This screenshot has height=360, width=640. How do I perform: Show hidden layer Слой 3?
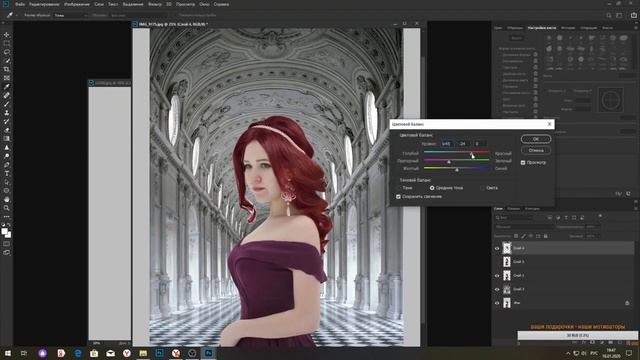pos(497,262)
